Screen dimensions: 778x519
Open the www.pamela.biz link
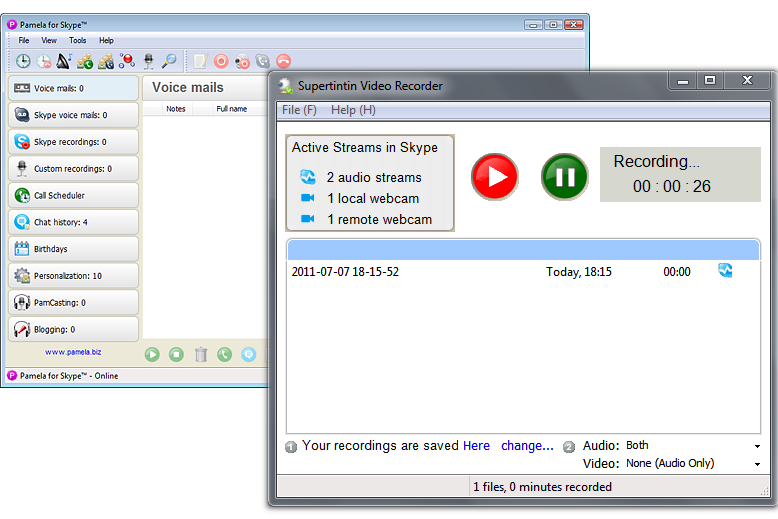point(73,352)
